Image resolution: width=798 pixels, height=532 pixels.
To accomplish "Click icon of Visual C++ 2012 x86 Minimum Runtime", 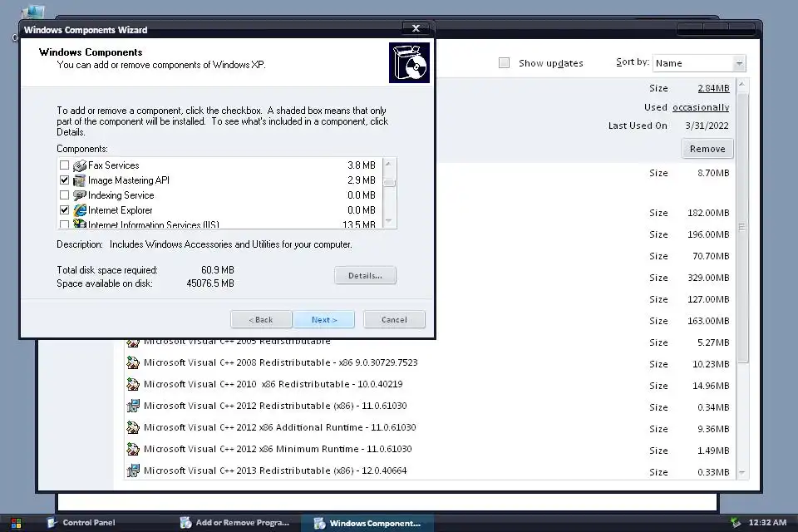I will click(x=133, y=449).
